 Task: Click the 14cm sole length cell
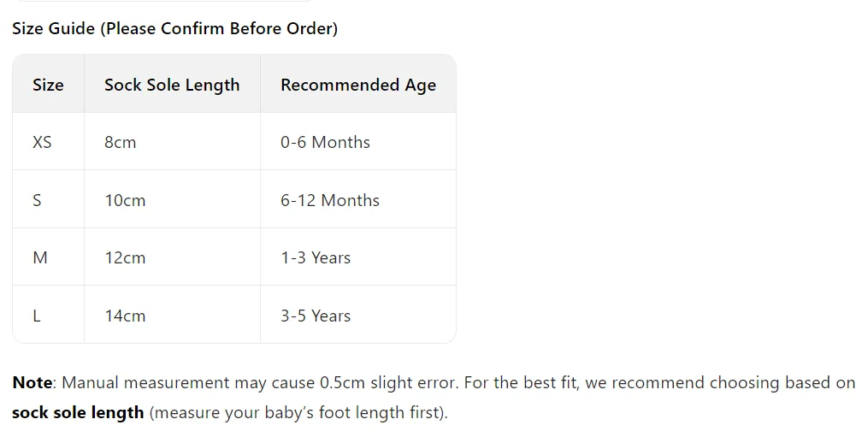click(172, 316)
